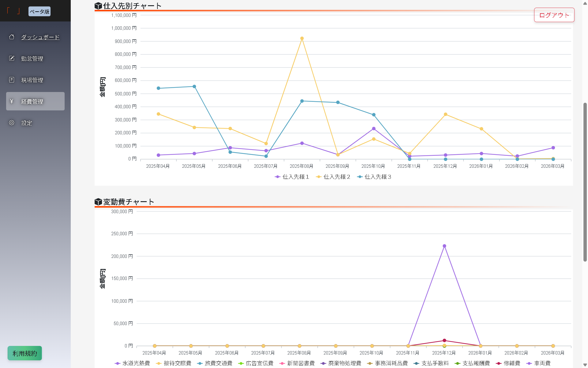
Task: Open the 利用規約 button
Action: click(25, 353)
